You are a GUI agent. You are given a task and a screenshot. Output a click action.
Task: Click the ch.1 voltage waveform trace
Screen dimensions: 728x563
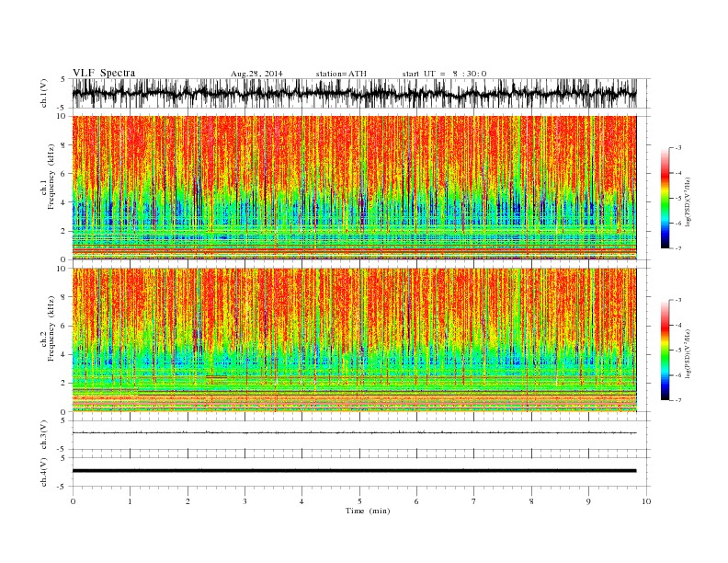(354, 93)
